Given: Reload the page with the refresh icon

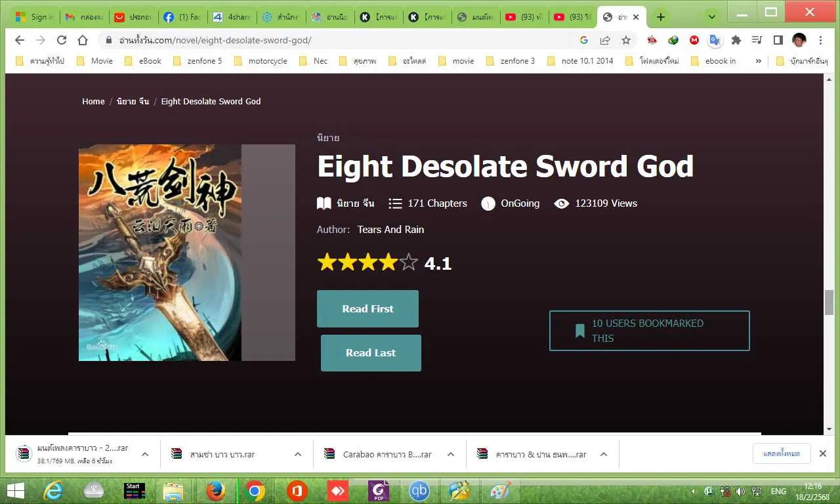Looking at the screenshot, I should [x=62, y=40].
